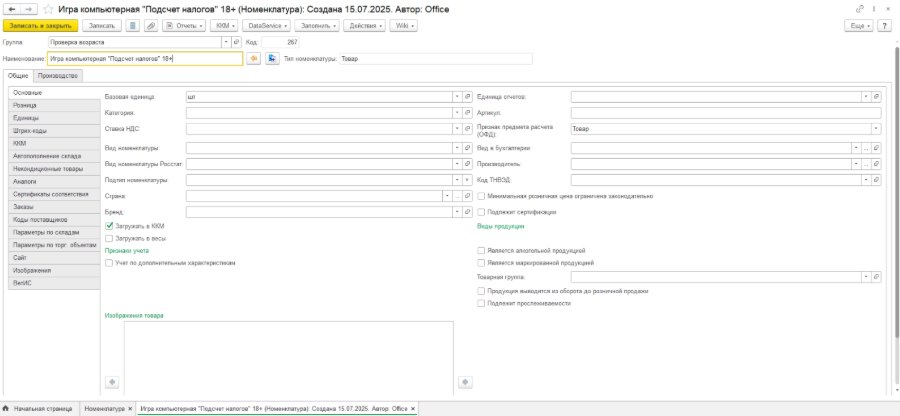Open the Действия dropdown menu

coord(365,26)
